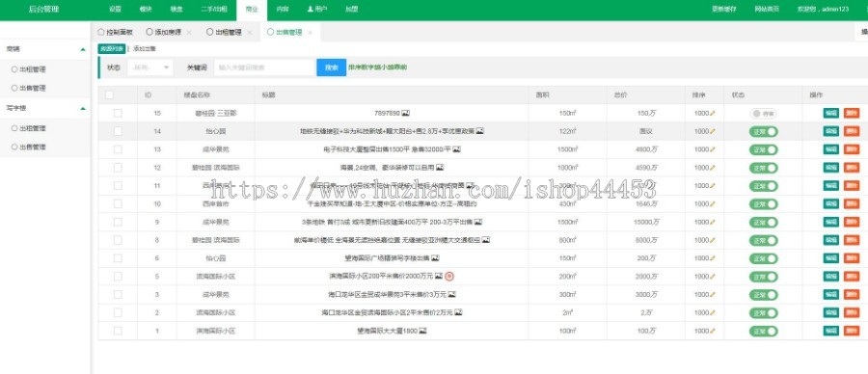Edit sort order pencil for ID 6

[x=713, y=258]
